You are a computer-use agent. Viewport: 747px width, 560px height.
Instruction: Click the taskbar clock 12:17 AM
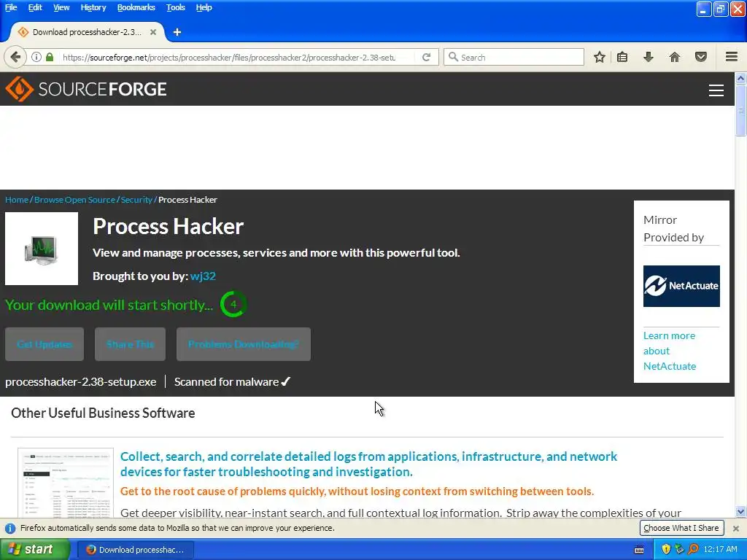(720, 549)
